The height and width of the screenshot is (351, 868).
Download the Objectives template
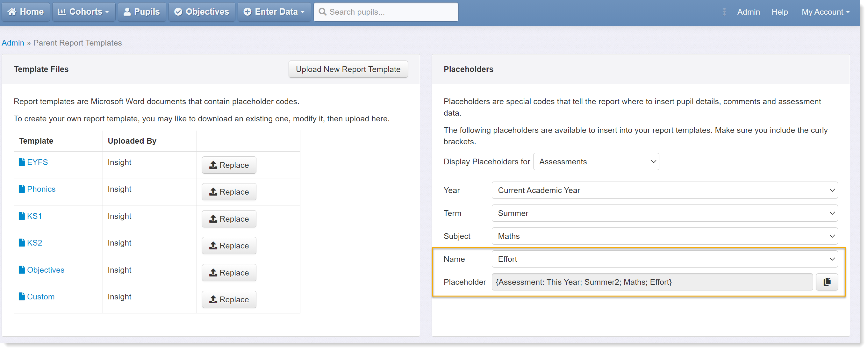(46, 270)
